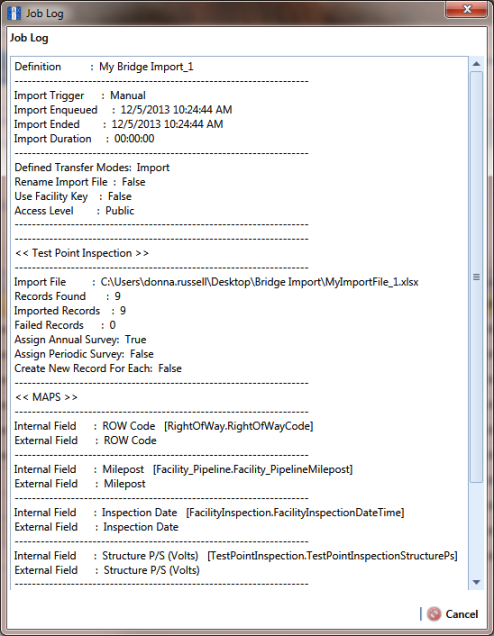Click the Job Log application icon in title bar
The width and height of the screenshot is (494, 636).
[x=14, y=13]
